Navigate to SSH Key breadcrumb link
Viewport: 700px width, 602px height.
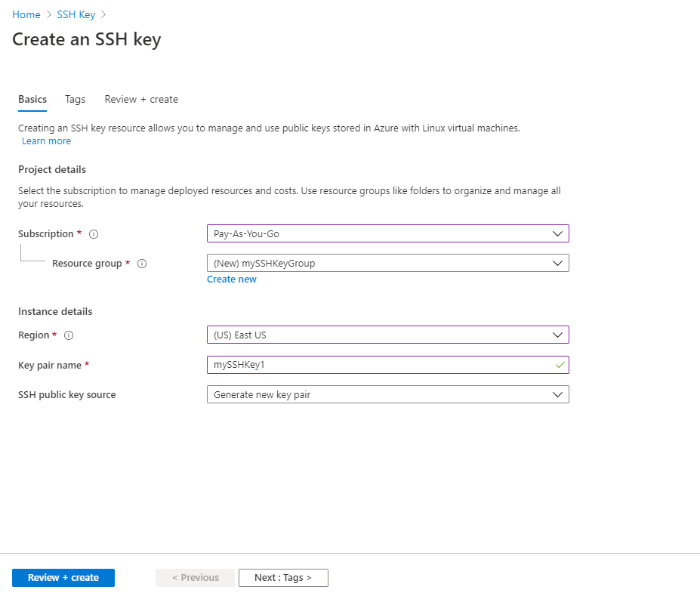tap(76, 14)
